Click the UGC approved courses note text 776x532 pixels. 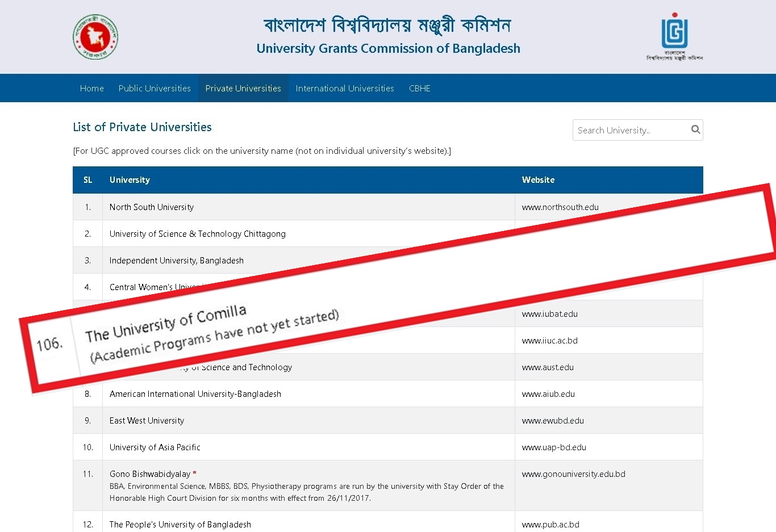pyautogui.click(x=262, y=151)
